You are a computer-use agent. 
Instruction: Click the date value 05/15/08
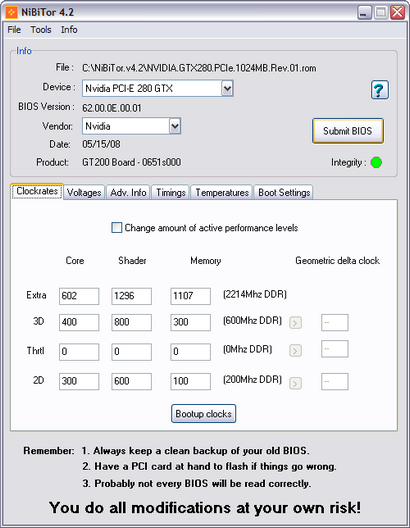coord(101,144)
